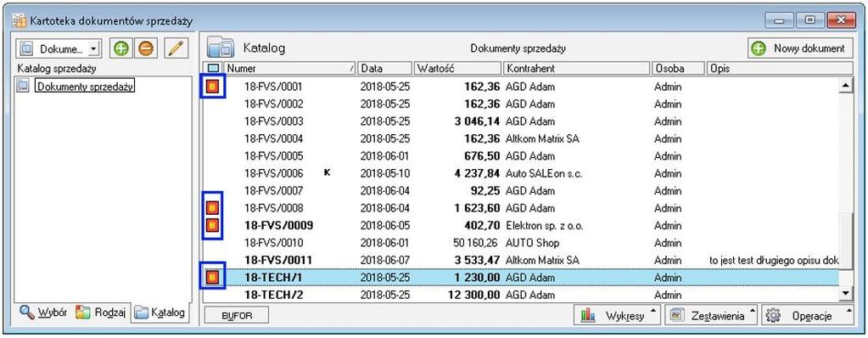Sort by Data column header
The width and height of the screenshot is (868, 338).
point(384,69)
